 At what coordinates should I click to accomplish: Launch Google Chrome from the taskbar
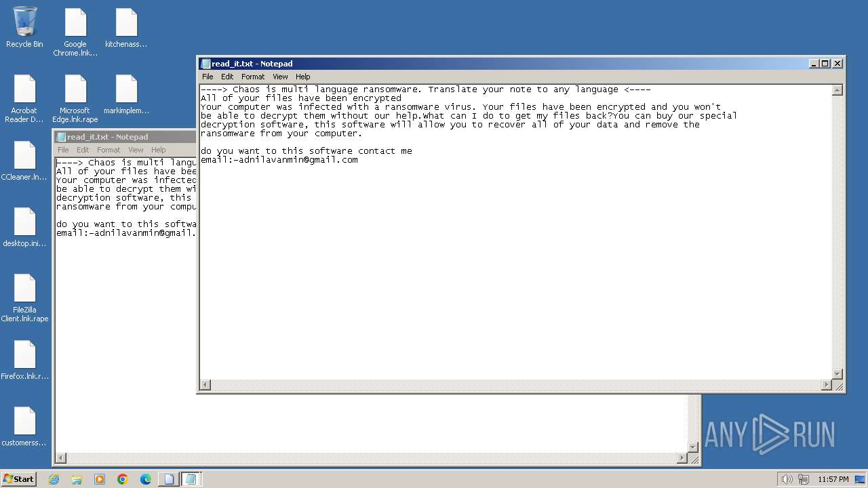pos(123,479)
